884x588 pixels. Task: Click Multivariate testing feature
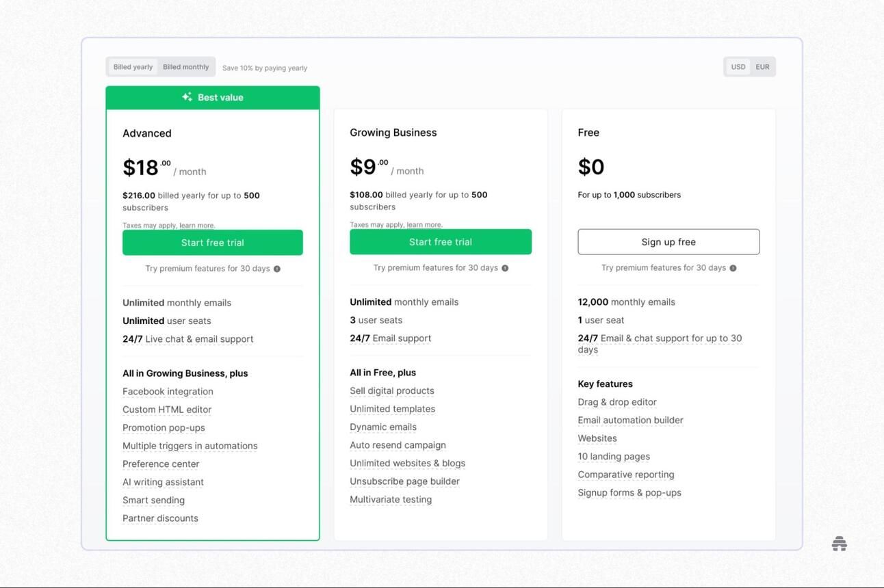pos(391,500)
